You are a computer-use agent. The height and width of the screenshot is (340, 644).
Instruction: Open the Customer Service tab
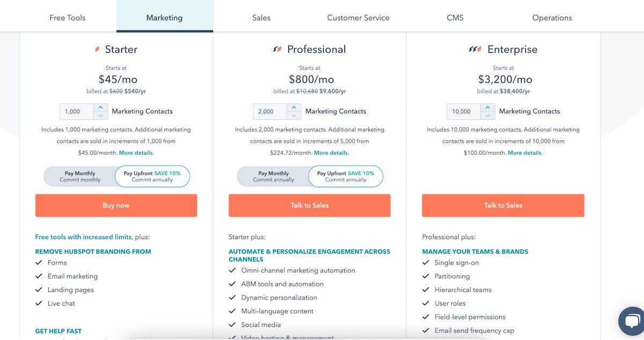358,18
